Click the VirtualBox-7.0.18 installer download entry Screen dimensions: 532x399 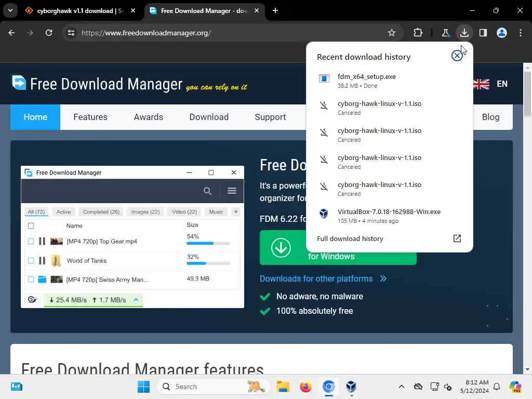[389, 216]
